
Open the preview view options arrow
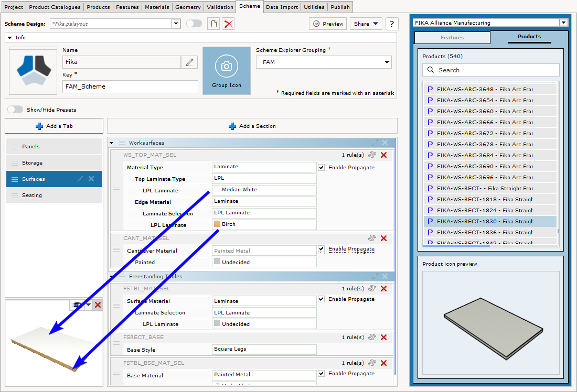[88, 305]
